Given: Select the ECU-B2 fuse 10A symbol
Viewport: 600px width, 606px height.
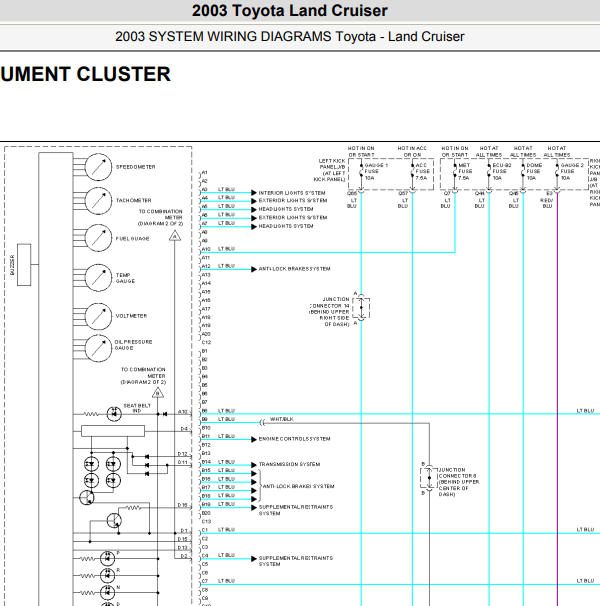Looking at the screenshot, I should click(x=489, y=171).
